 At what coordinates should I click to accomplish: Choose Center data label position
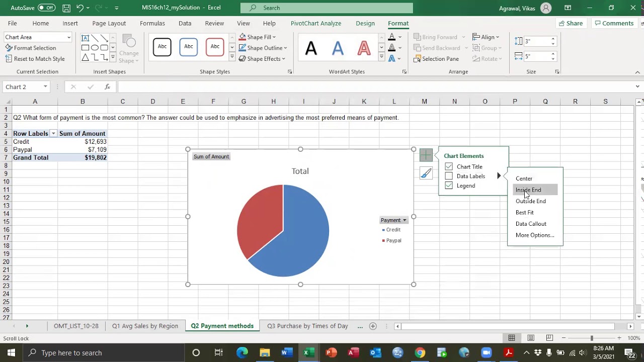click(524, 178)
